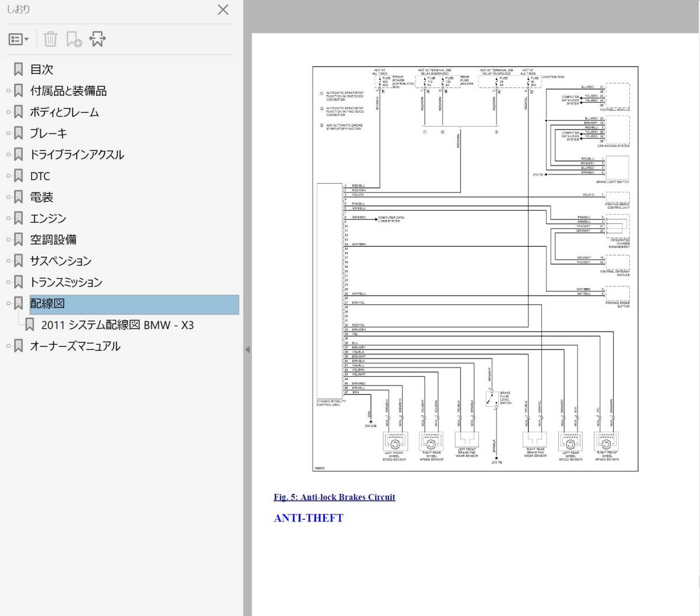Click the しおり panel title
The height and width of the screenshot is (616, 700).
pos(18,9)
